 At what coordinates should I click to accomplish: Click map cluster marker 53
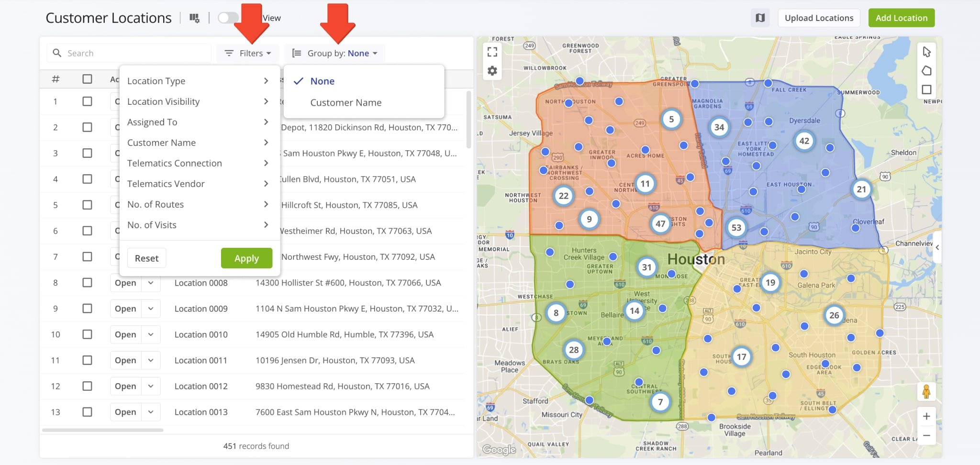click(x=736, y=228)
